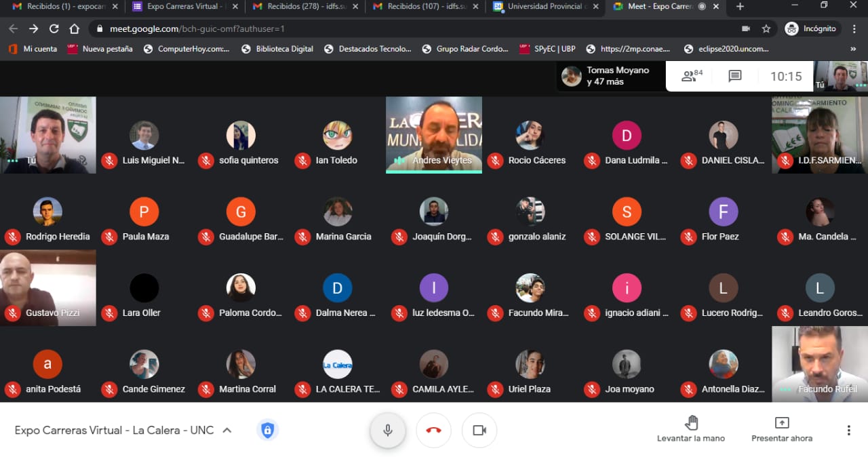
Task: Toggle the camera on or off
Action: [x=479, y=431]
